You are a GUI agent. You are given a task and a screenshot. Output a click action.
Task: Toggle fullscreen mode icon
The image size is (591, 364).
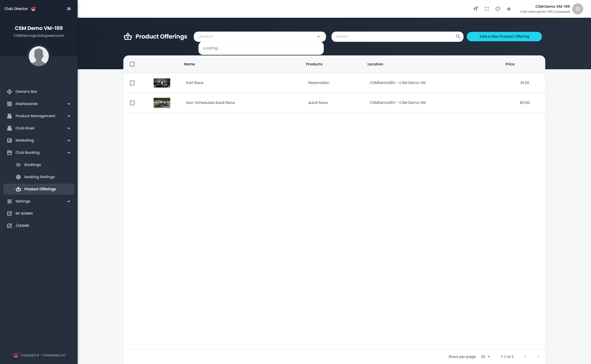coord(487,9)
